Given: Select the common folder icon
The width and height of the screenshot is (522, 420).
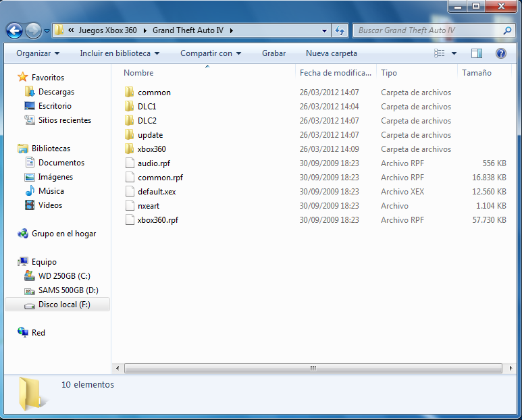Looking at the screenshot, I should coord(130,93).
